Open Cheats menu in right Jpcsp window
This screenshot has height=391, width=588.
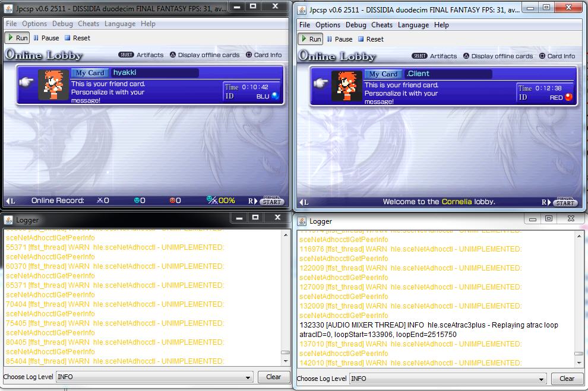[x=382, y=25]
